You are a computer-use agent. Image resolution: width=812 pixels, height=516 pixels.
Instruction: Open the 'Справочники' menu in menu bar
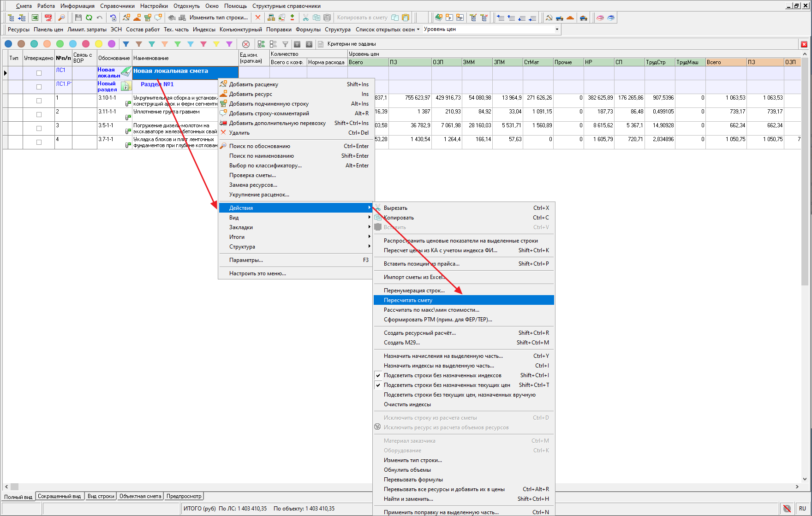point(117,6)
